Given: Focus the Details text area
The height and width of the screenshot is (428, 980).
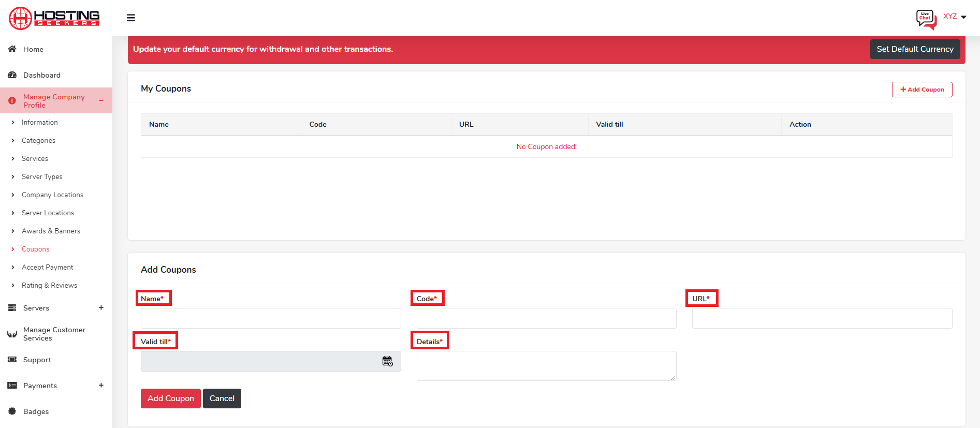Looking at the screenshot, I should pyautogui.click(x=546, y=366).
